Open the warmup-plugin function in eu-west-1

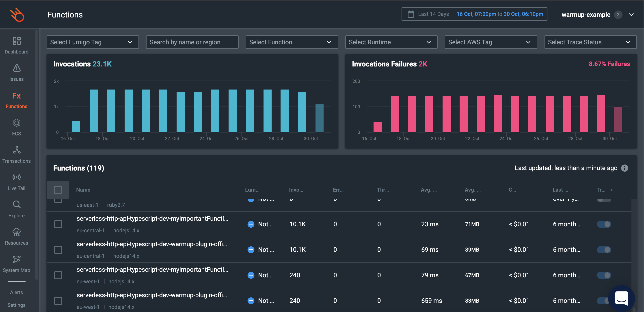tap(152, 295)
